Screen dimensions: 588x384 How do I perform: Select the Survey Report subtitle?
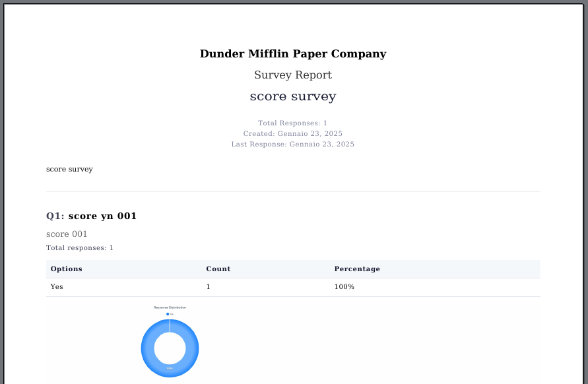coord(293,75)
